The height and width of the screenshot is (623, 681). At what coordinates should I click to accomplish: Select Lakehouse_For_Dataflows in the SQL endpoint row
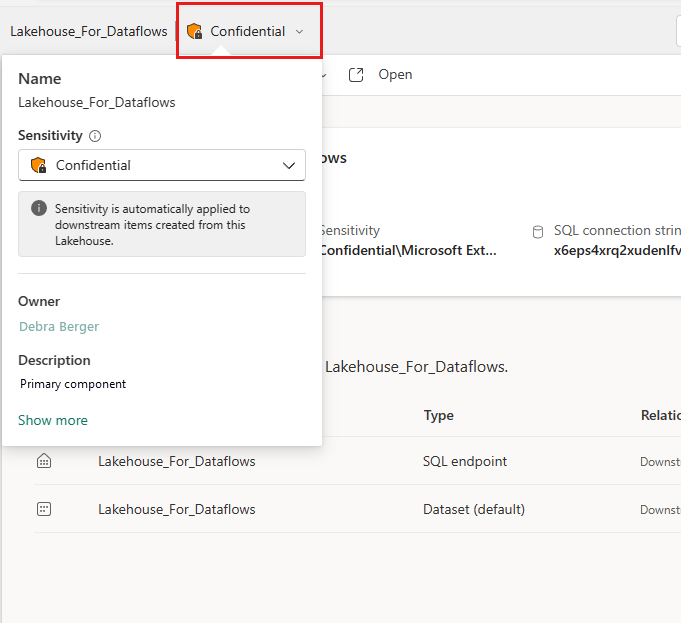pos(176,461)
